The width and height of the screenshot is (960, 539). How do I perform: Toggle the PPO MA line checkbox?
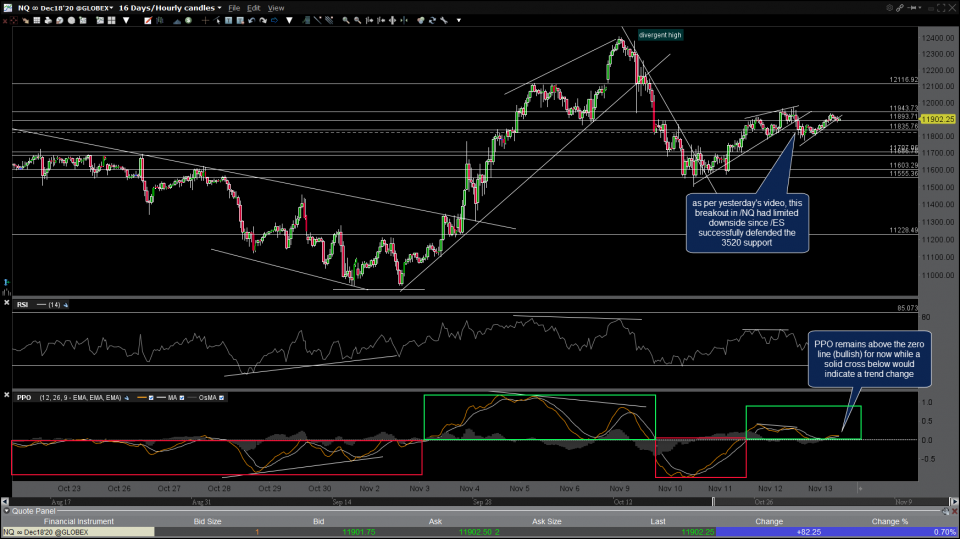(x=181, y=398)
